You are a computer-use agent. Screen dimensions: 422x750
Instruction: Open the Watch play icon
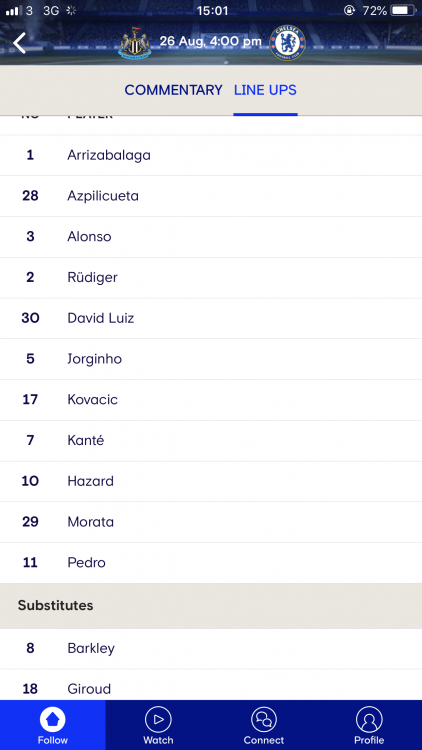[158, 719]
